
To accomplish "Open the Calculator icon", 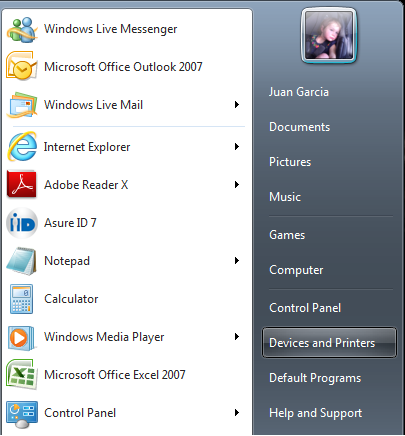I will click(21, 299).
